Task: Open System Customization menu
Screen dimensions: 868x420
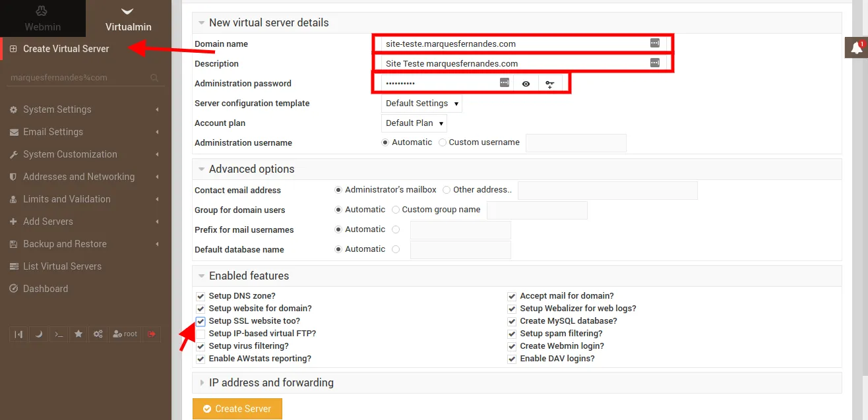Action: tap(70, 154)
